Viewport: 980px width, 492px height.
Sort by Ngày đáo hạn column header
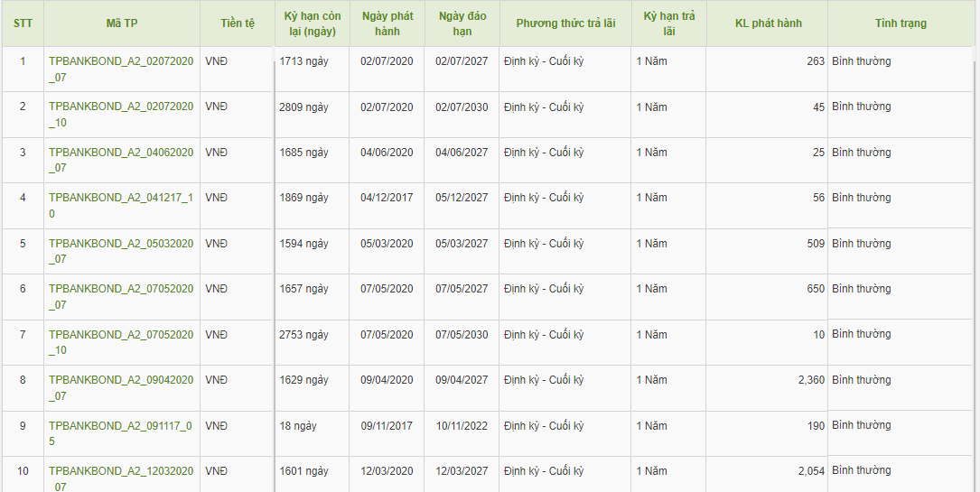[x=462, y=23]
